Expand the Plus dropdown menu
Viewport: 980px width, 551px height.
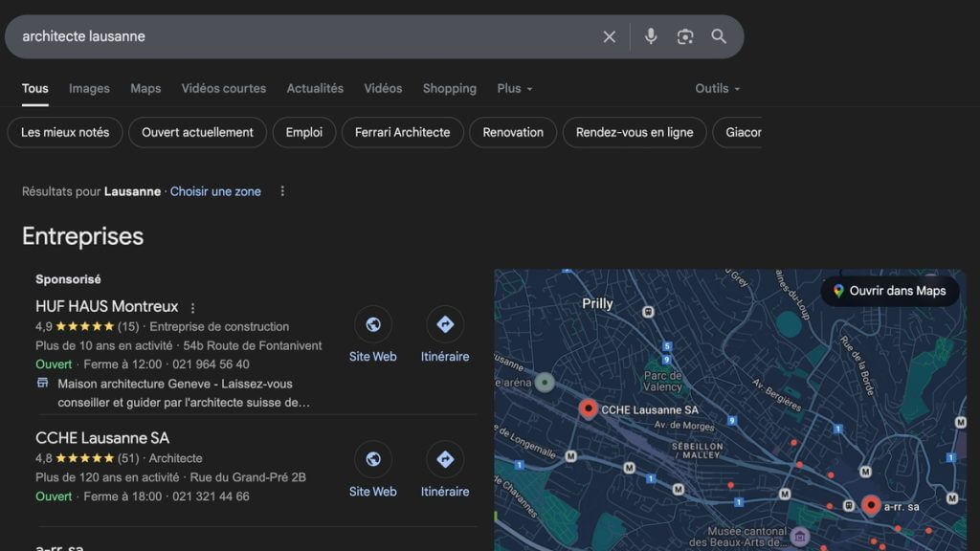[x=514, y=89]
